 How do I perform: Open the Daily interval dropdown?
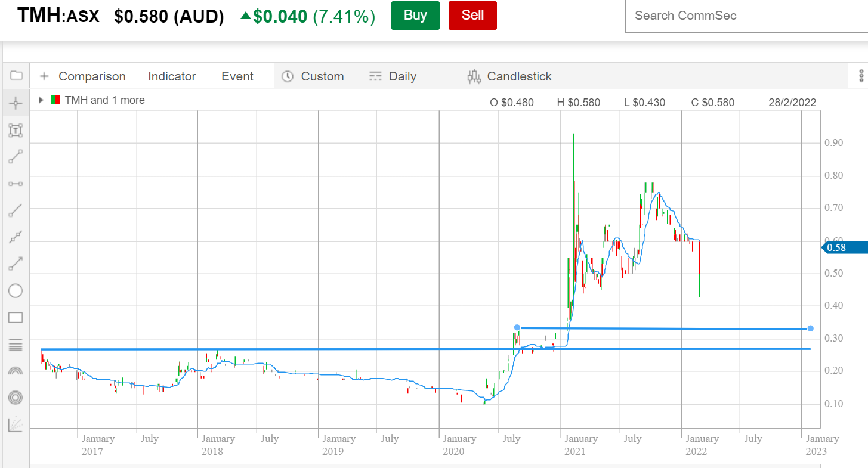pos(393,76)
